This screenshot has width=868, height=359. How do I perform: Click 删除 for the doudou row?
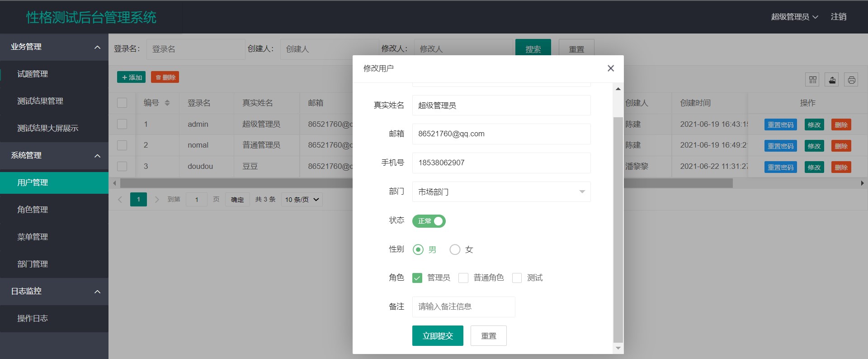click(x=841, y=168)
